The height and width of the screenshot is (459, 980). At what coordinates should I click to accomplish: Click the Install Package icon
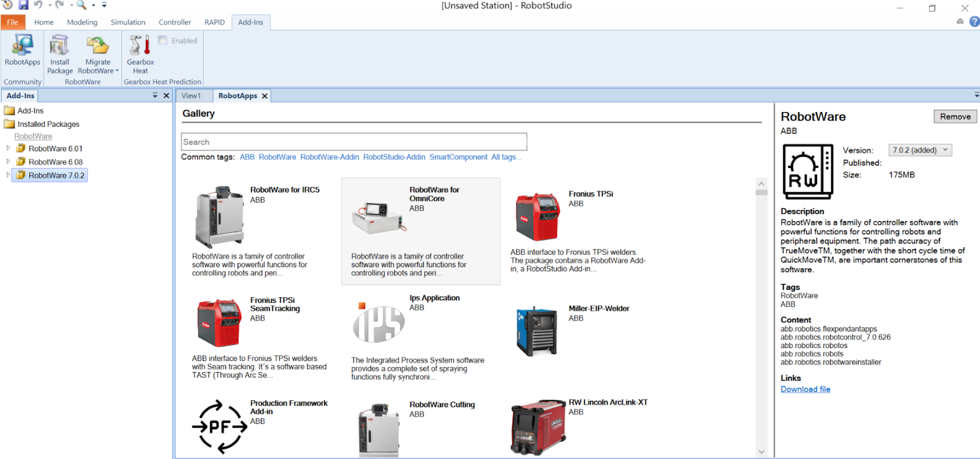59,45
